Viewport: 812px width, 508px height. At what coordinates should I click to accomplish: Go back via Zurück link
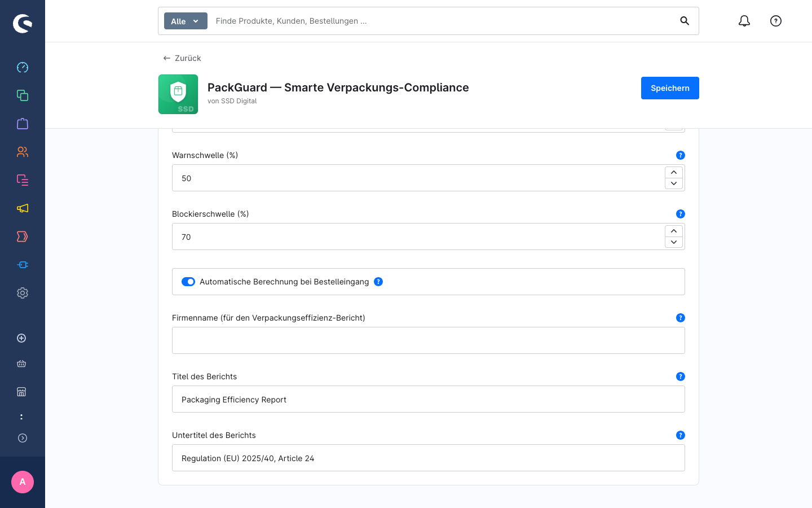[182, 58]
